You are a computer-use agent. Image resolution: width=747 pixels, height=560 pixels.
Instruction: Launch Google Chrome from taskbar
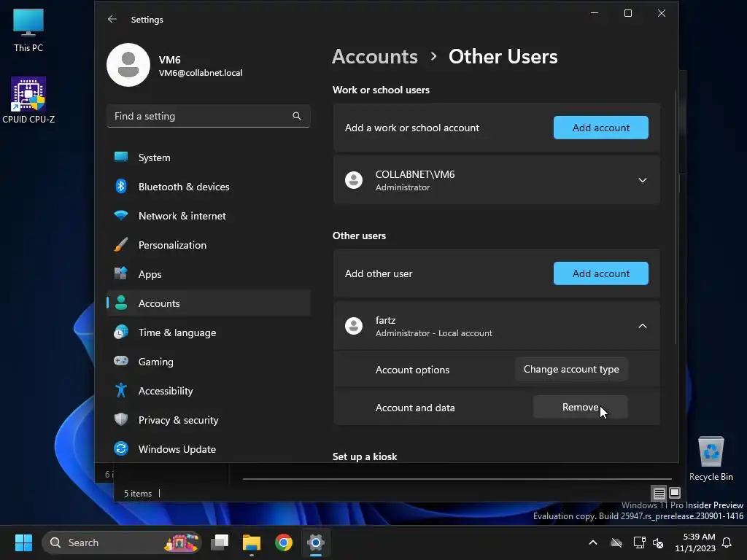284,542
